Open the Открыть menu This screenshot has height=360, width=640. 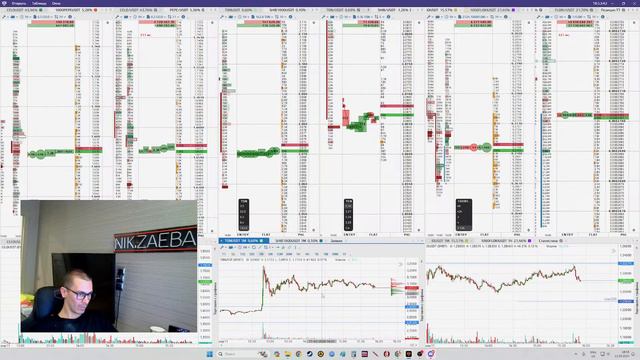click(x=19, y=3)
